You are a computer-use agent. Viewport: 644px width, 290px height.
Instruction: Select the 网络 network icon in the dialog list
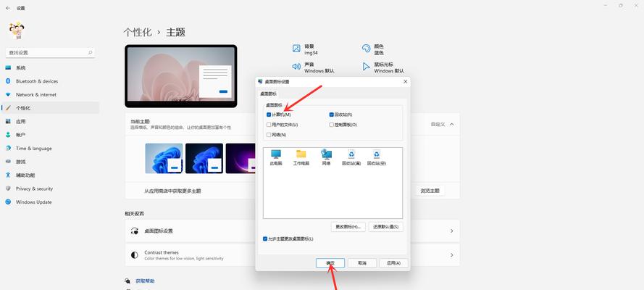327,154
